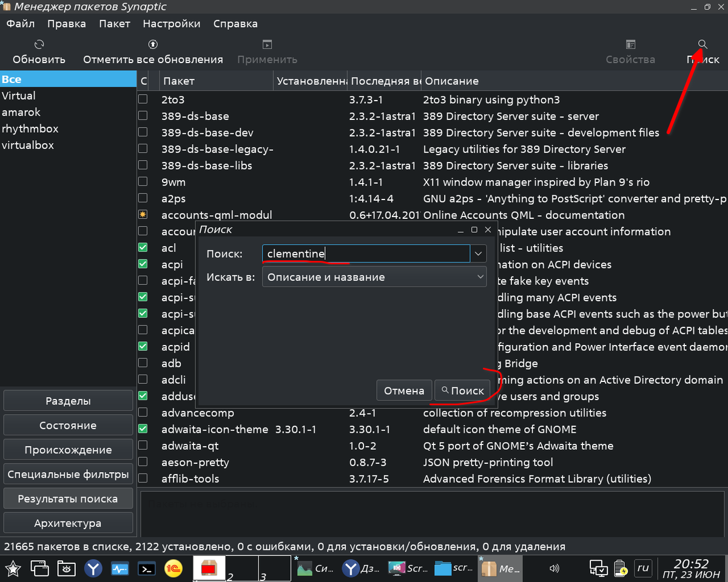Toggle the ru keyboard layout indicator
Image resolution: width=728 pixels, height=582 pixels.
pos(642,569)
